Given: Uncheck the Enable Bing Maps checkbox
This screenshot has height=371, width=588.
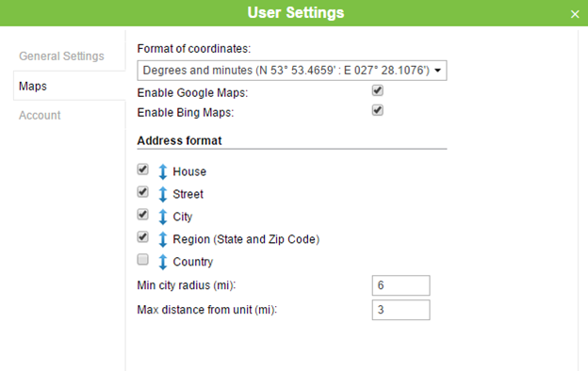Looking at the screenshot, I should 377,110.
